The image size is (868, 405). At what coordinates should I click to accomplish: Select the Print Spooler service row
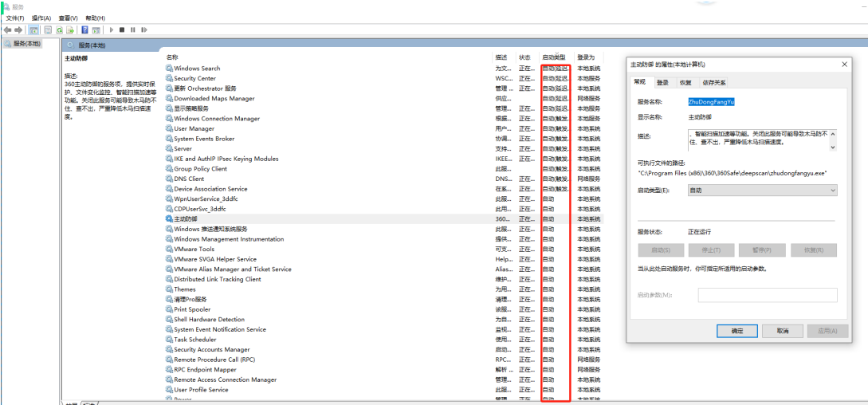385,309
